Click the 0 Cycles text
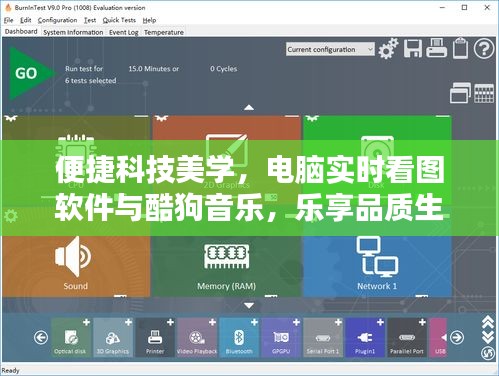499x376 pixels. (224, 69)
